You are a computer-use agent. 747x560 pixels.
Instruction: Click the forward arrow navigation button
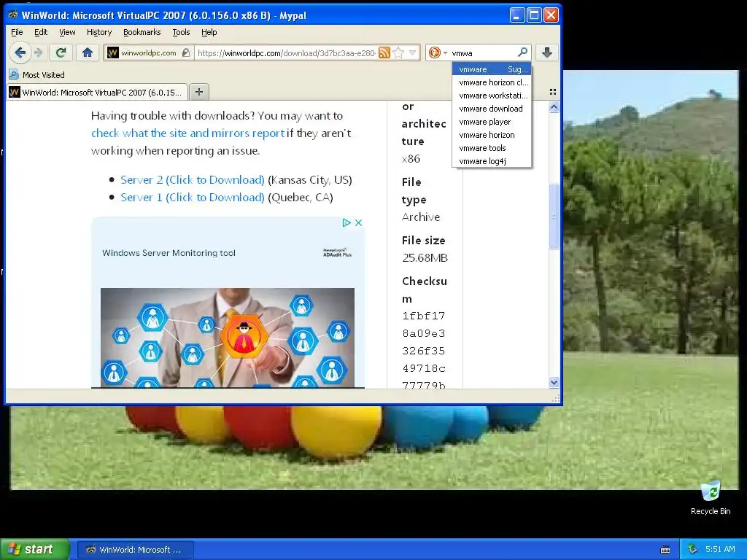[39, 52]
